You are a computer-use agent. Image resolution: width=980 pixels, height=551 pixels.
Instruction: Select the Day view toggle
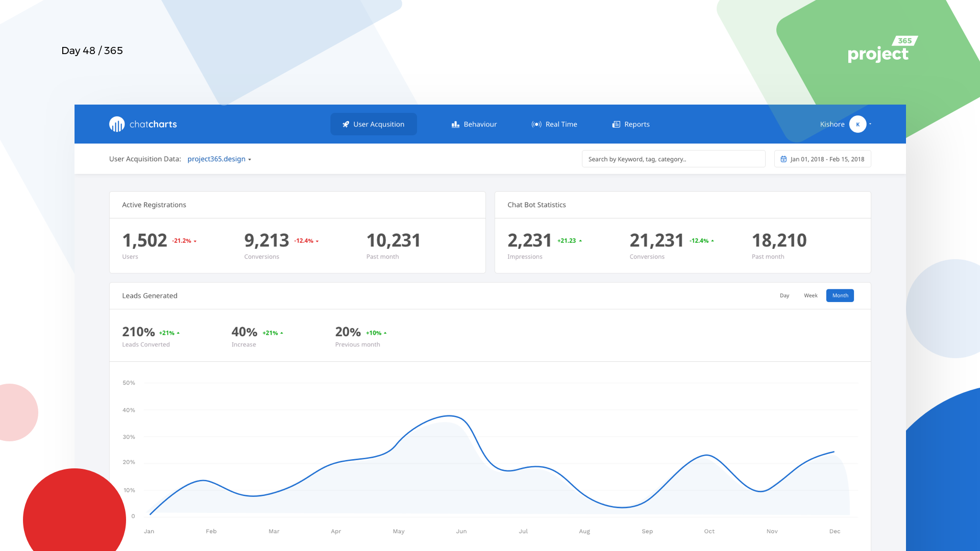tap(785, 295)
